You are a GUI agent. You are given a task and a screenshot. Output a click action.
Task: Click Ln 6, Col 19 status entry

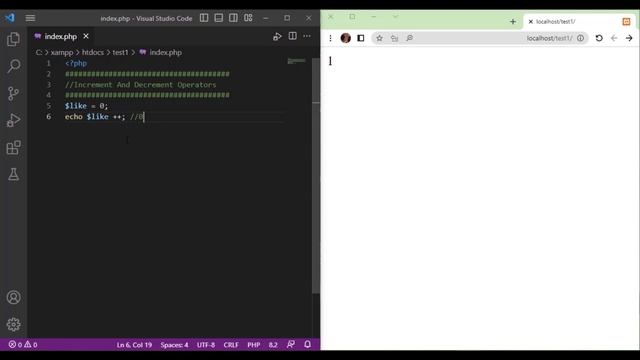point(134,345)
